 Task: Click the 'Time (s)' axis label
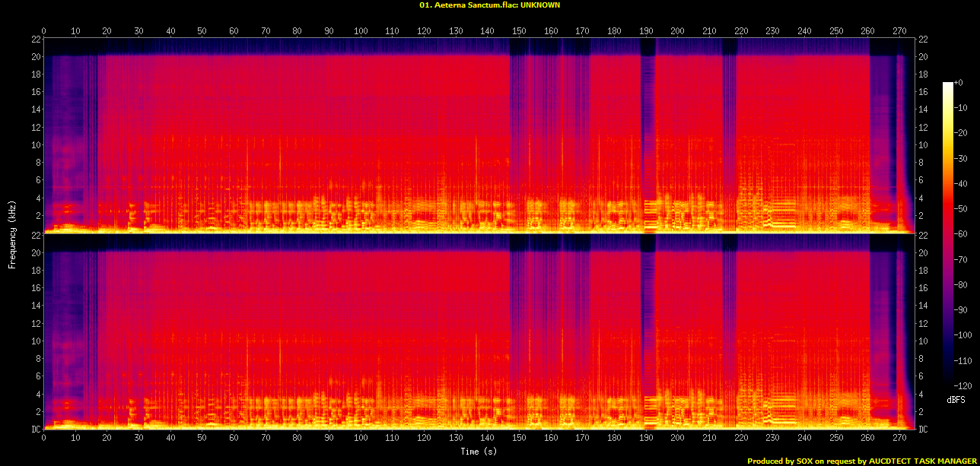click(x=479, y=452)
